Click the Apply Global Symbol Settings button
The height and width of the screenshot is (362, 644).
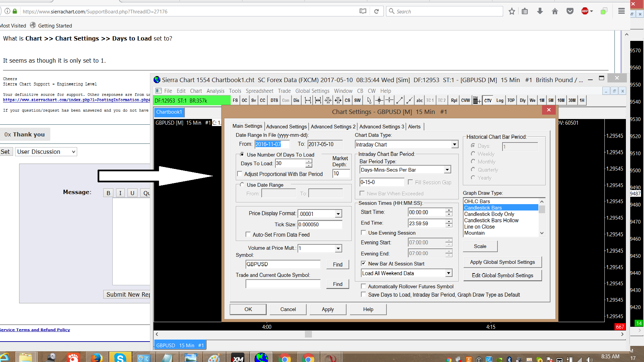(502, 262)
